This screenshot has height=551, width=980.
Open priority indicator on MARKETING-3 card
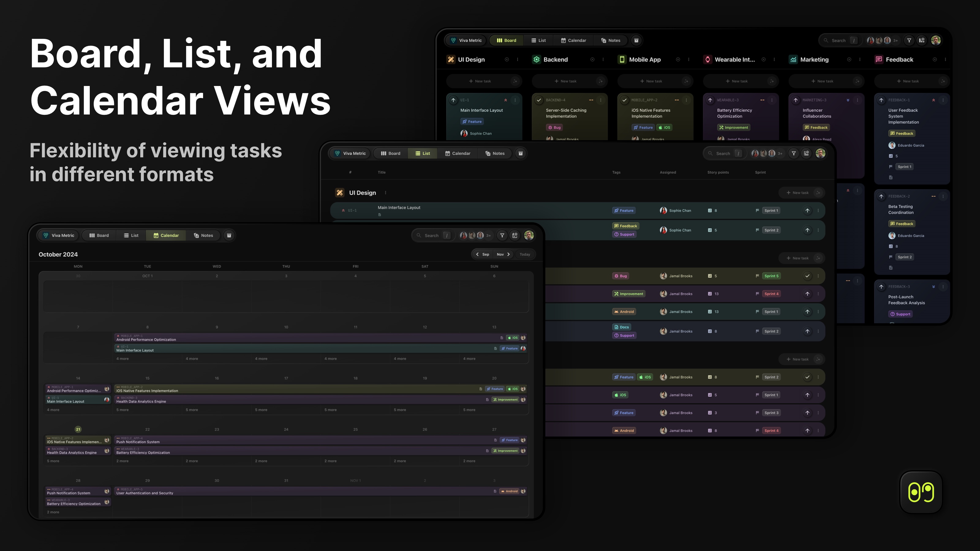tap(848, 100)
